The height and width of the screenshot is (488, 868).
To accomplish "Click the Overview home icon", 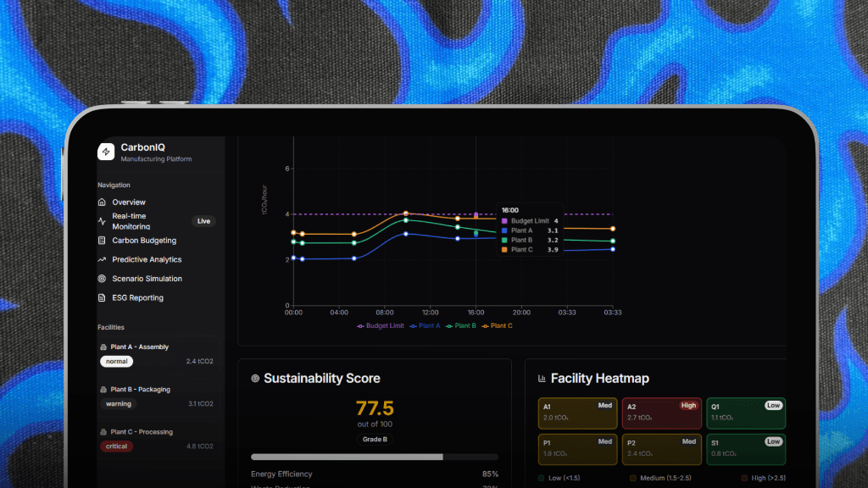I will click(x=102, y=202).
